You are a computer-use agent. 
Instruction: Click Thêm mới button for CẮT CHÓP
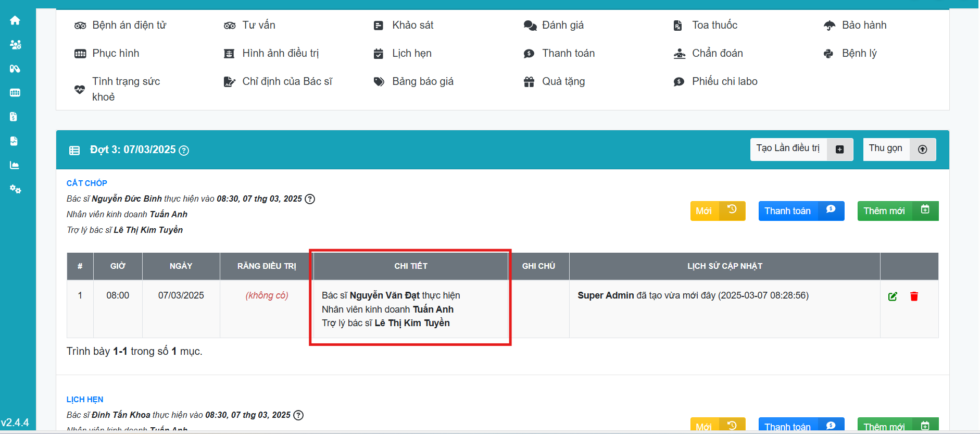click(897, 211)
